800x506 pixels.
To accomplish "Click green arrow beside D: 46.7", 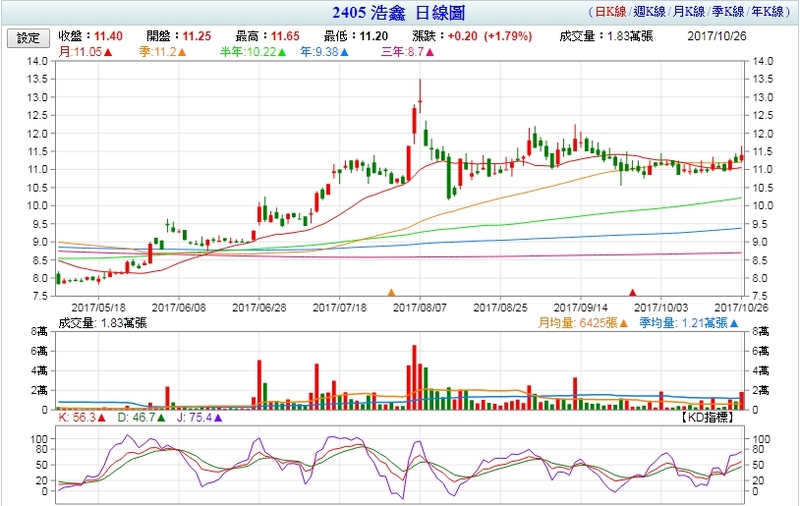I will pos(160,418).
